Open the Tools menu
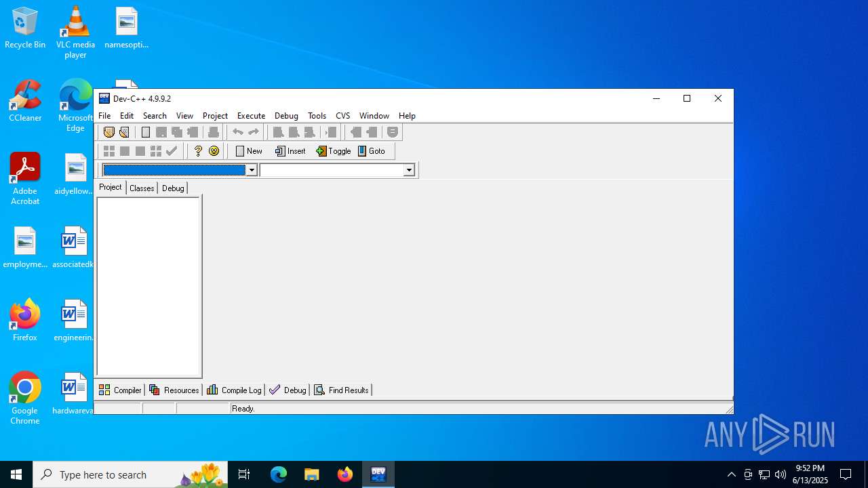Viewport: 868px width, 488px height. click(x=317, y=116)
